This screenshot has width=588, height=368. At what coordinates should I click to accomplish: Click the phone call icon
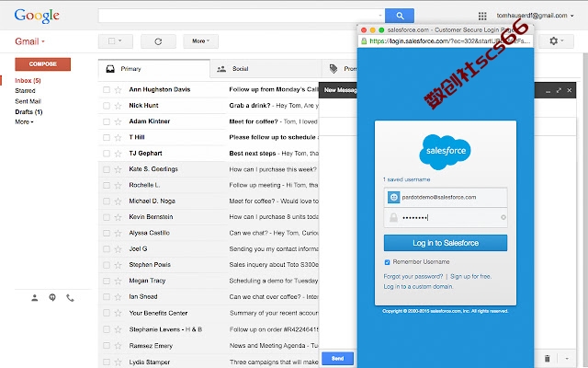tap(70, 298)
